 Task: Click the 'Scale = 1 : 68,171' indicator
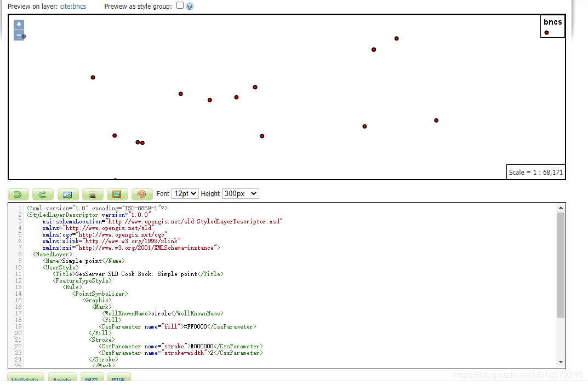tap(536, 172)
